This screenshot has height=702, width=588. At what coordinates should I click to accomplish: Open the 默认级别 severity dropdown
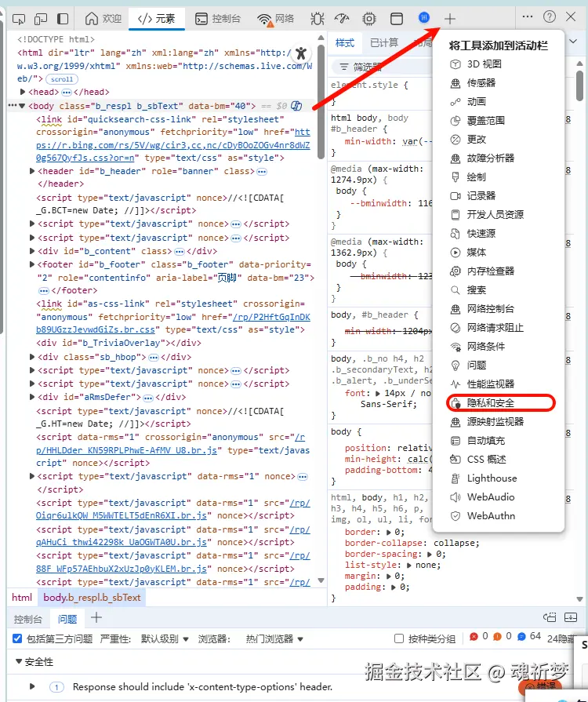pos(165,639)
